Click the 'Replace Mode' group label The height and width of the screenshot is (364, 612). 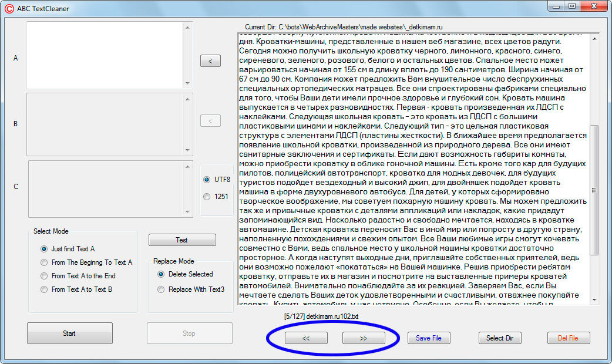pyautogui.click(x=174, y=261)
